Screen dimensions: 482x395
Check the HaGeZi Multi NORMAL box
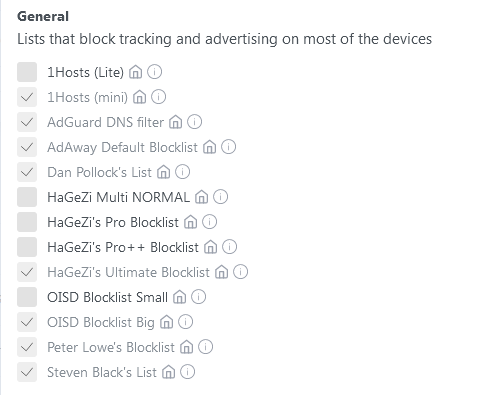point(27,197)
